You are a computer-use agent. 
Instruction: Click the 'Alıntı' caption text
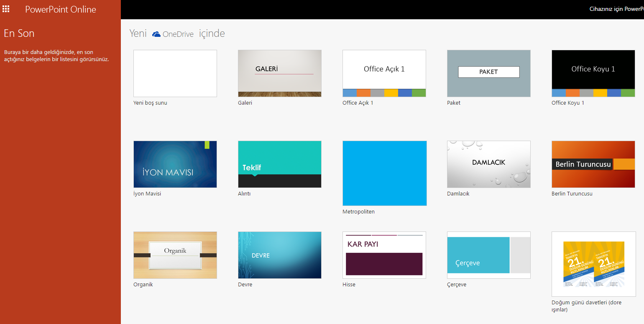coord(244,193)
